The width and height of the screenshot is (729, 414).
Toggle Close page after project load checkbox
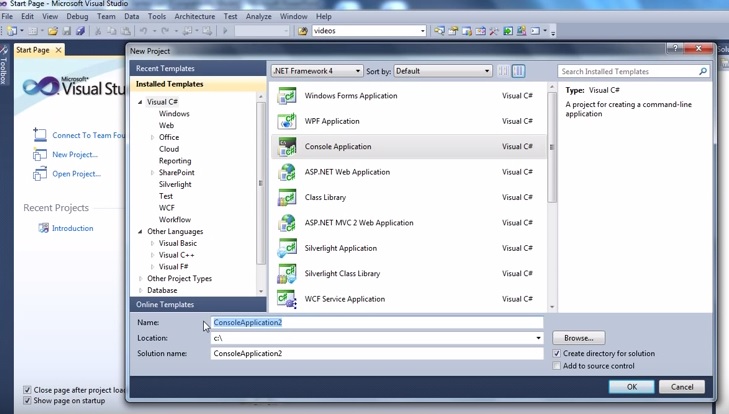(x=27, y=390)
